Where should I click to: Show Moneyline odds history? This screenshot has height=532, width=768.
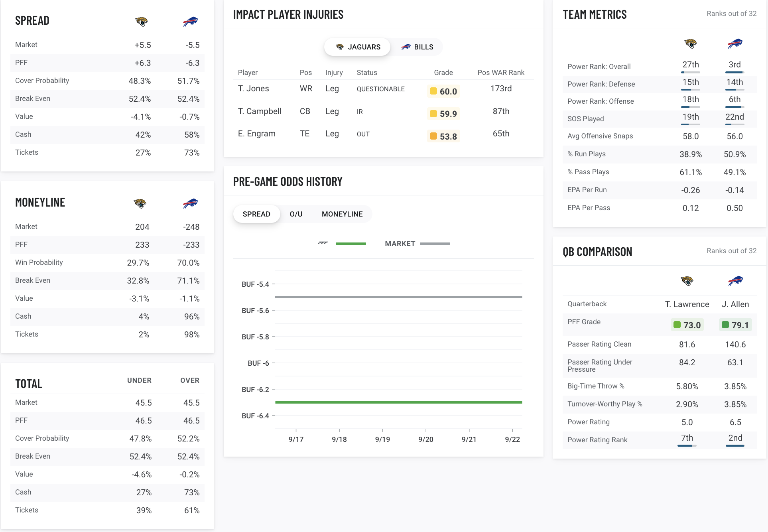coord(342,214)
